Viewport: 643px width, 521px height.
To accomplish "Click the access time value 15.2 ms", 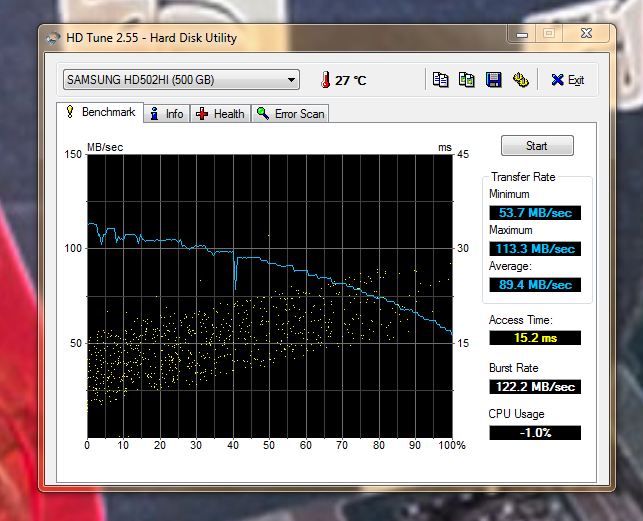I will coord(535,338).
